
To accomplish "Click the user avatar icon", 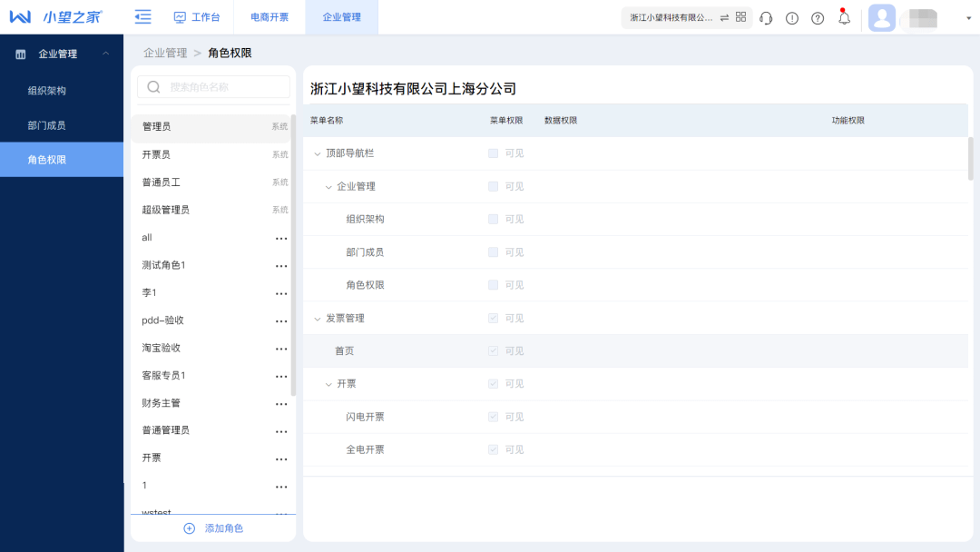I will [x=882, y=18].
